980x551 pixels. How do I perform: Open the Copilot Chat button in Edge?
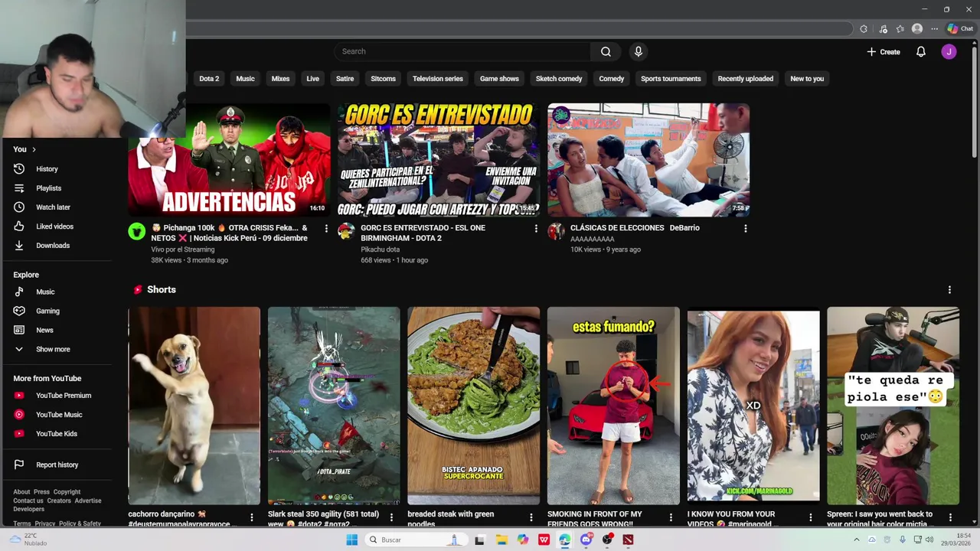pyautogui.click(x=960, y=29)
